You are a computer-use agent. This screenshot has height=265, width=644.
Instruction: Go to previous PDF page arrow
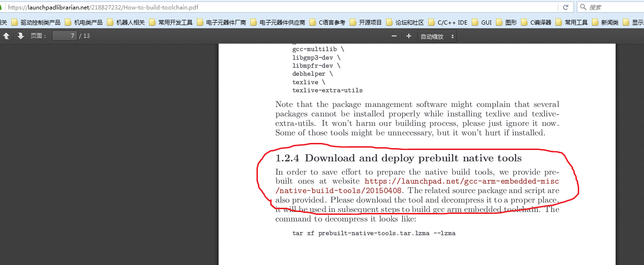pos(7,36)
